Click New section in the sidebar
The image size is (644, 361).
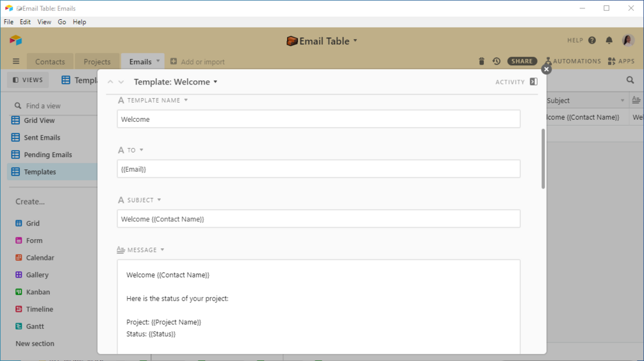[x=35, y=343]
